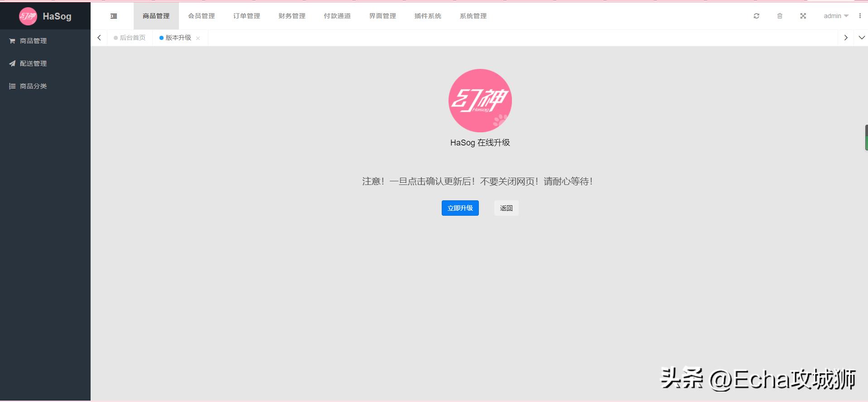This screenshot has height=402, width=868.
Task: Open 插件系统 top menu
Action: click(428, 16)
